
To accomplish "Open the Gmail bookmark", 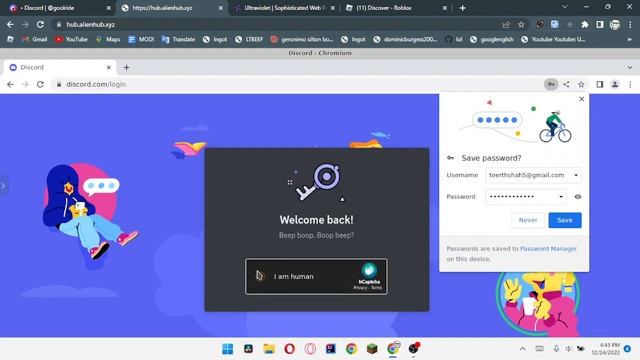I will 35,39.
